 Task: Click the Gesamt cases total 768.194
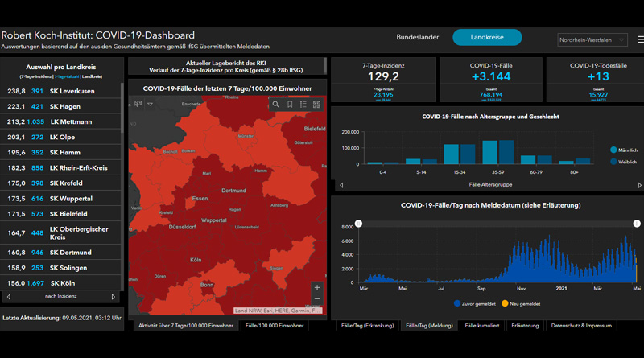(x=491, y=94)
